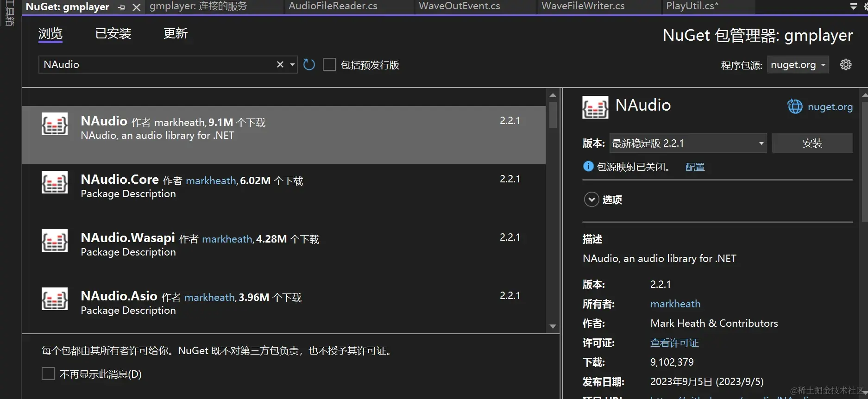The height and width of the screenshot is (399, 868).
Task: Click the NAudio.Core package icon
Action: coord(55,182)
